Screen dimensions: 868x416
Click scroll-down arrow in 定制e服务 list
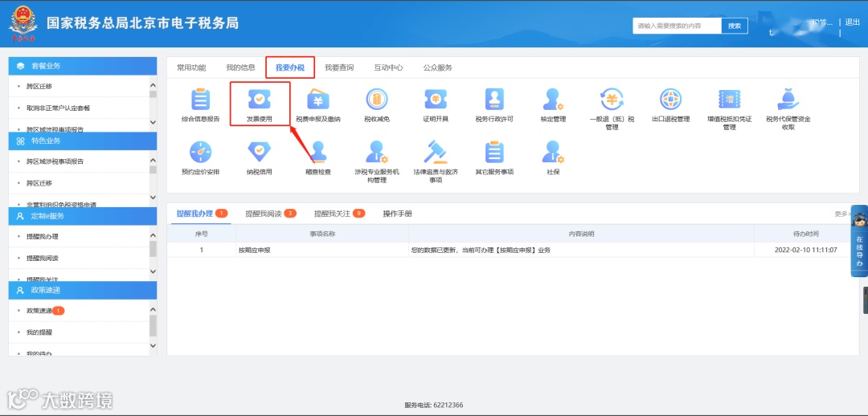click(154, 271)
